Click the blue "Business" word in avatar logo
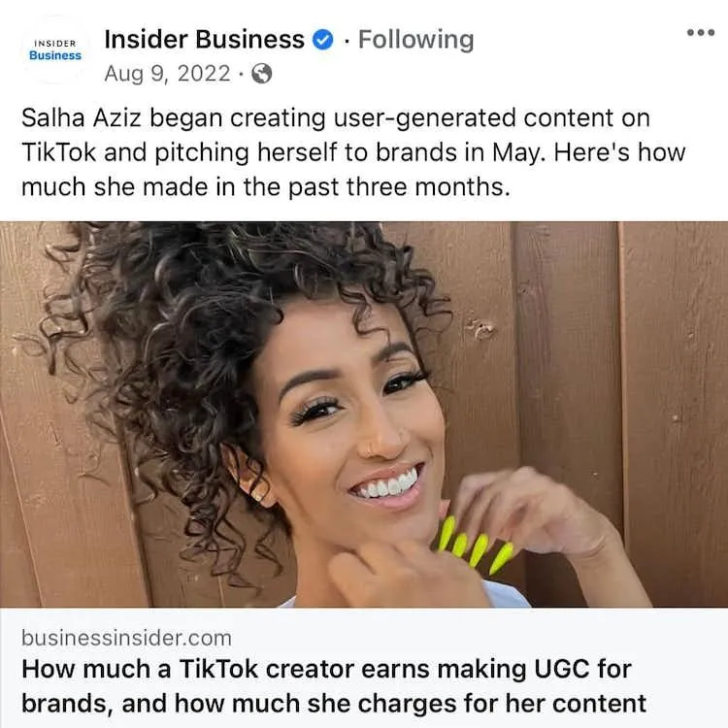The image size is (728, 728). 55,55
